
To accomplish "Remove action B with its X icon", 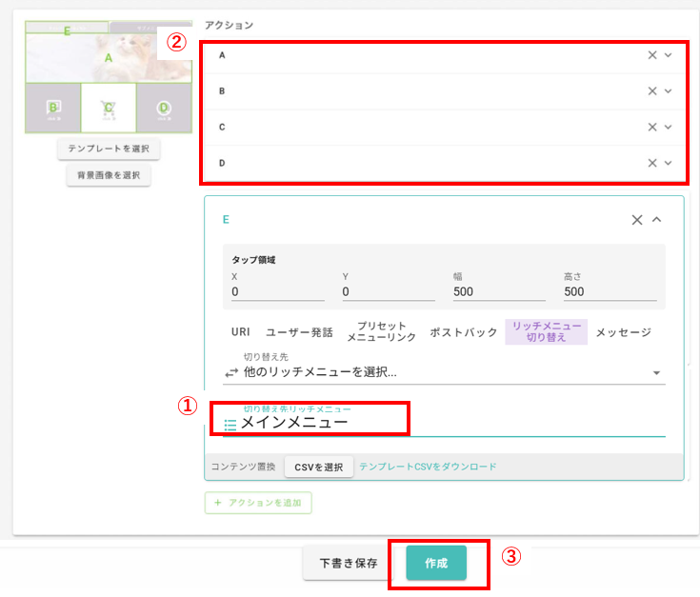I will (652, 91).
